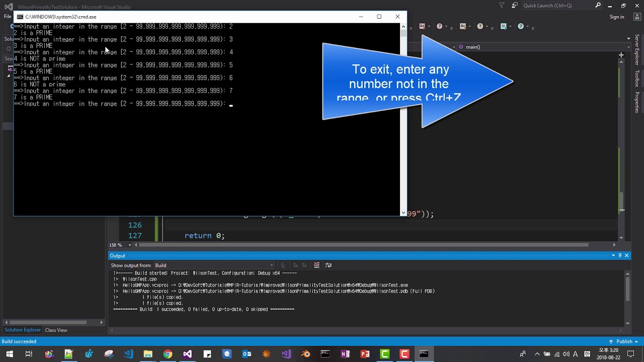
Task: Expand the dropdown beside the red help icon
Action: point(447,27)
